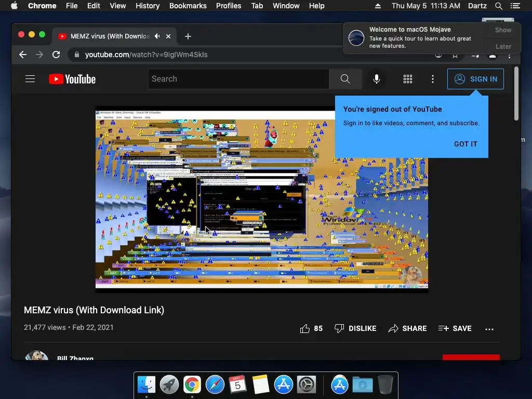Click the browser forward arrow
Image resolution: width=532 pixels, height=399 pixels.
39,55
